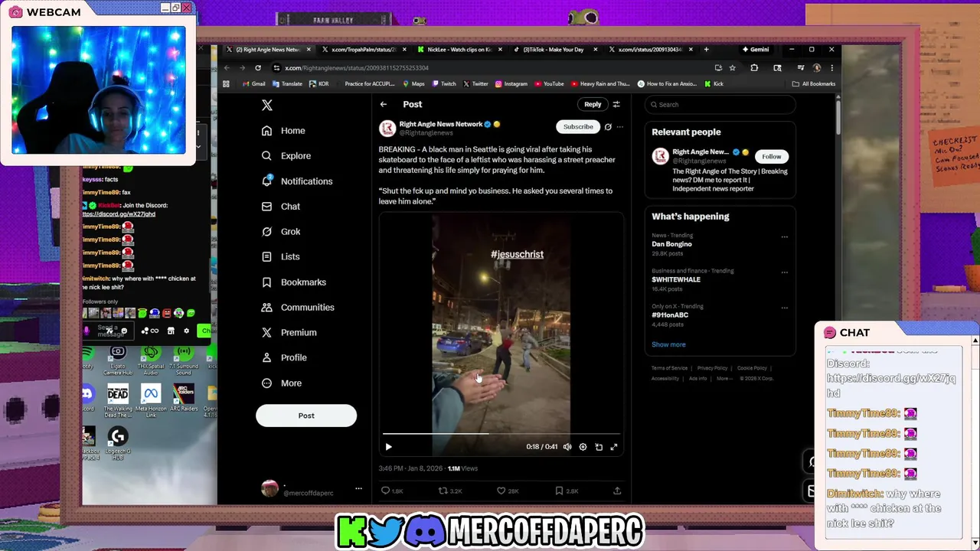The width and height of the screenshot is (980, 551).
Task: Open Kick chat settings gear icon
Action: pyautogui.click(x=186, y=331)
